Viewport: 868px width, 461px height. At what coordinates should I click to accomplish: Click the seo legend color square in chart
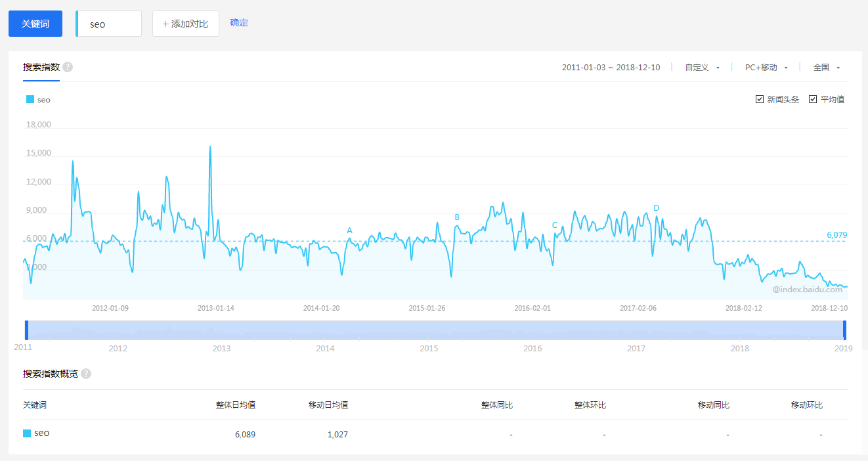(30, 100)
